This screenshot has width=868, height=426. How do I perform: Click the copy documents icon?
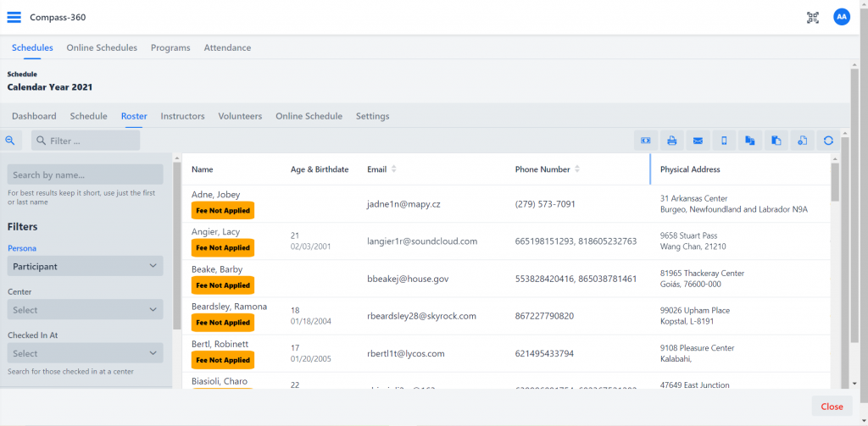tap(750, 141)
